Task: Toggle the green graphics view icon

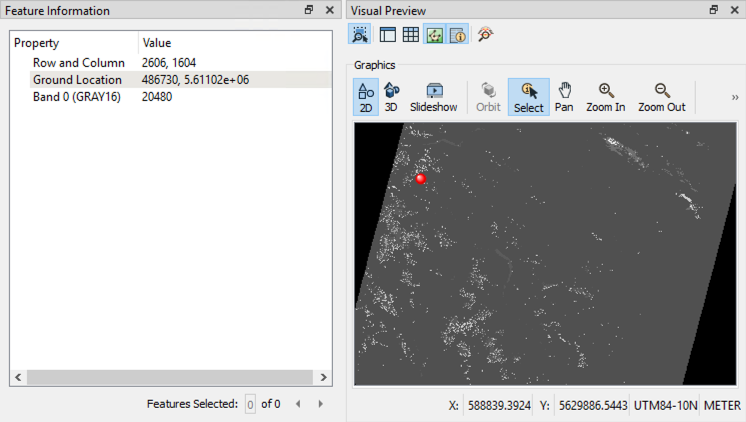Action: pyautogui.click(x=434, y=34)
